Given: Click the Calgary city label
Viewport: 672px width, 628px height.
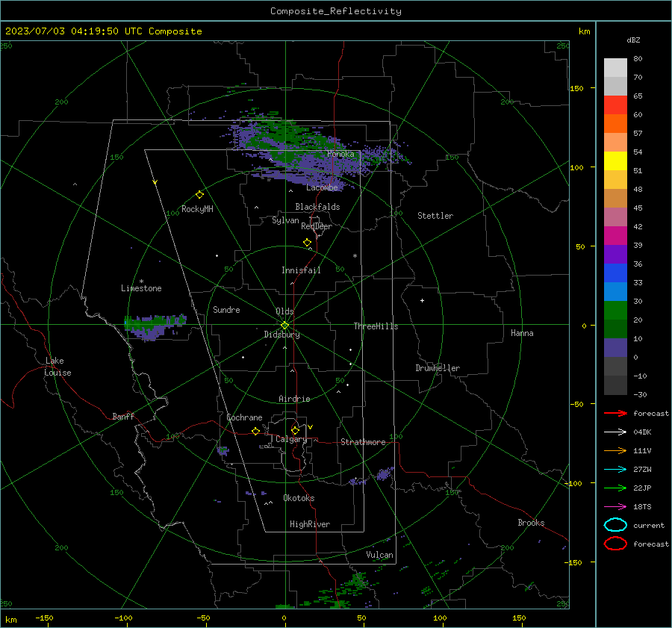Looking at the screenshot, I should (x=291, y=439).
